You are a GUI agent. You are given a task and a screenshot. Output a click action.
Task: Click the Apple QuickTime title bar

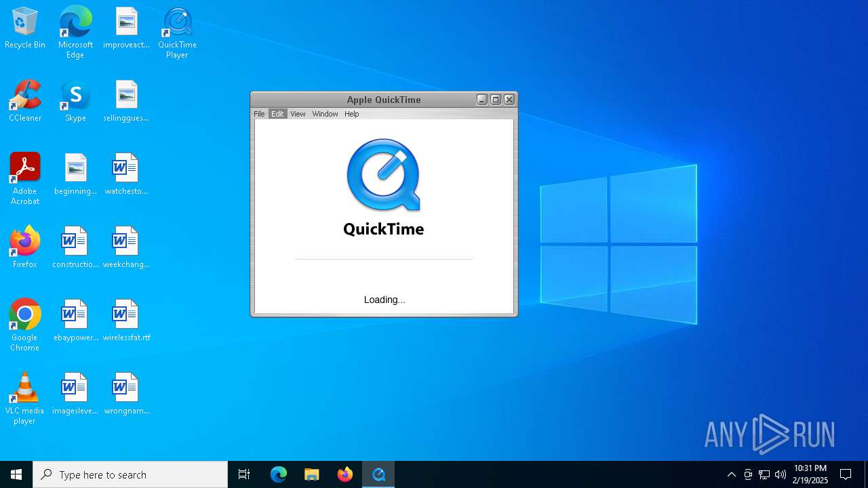[x=384, y=100]
